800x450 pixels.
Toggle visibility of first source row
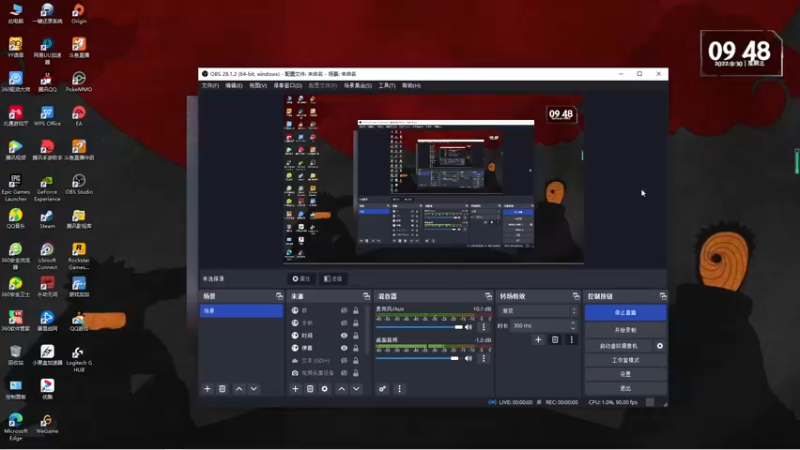coord(344,310)
